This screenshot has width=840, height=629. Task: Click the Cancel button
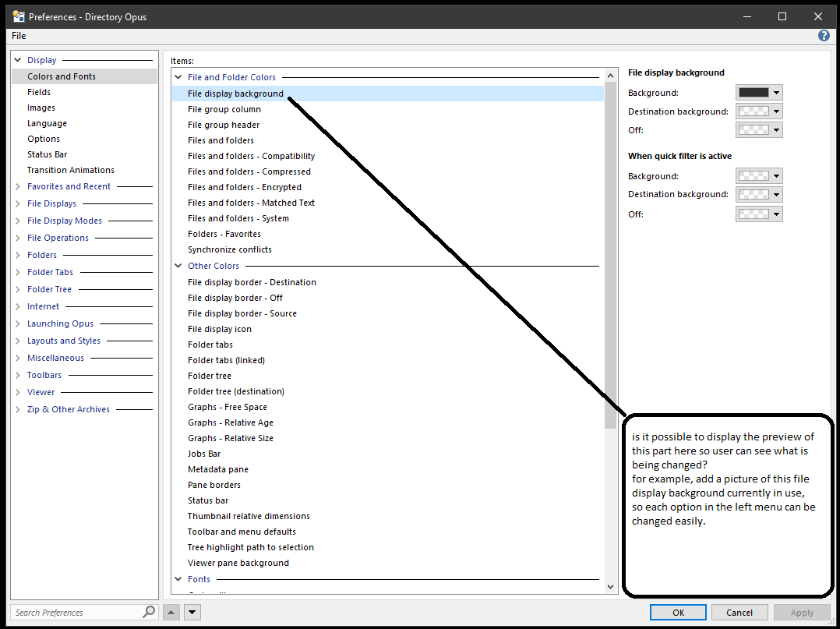[739, 613]
